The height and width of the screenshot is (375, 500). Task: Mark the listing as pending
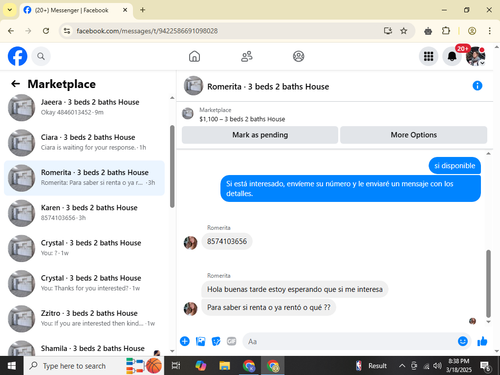[260, 135]
